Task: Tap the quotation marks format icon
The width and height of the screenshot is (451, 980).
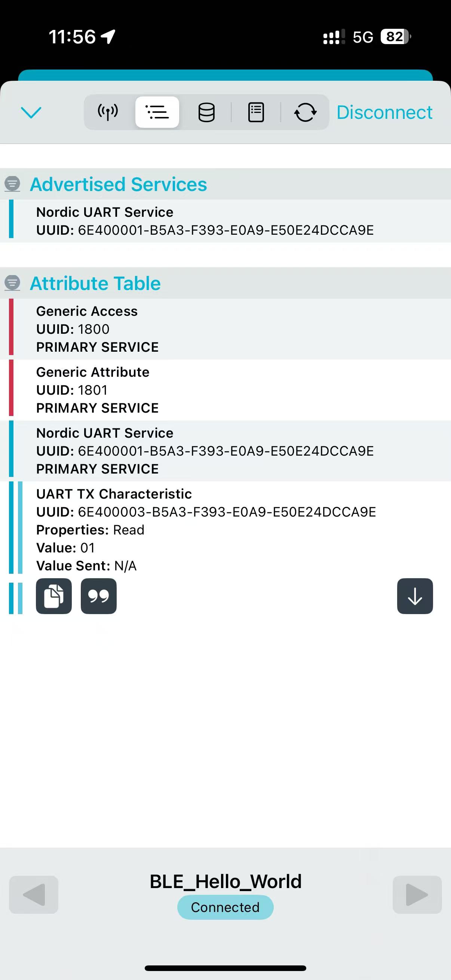Action: (99, 596)
